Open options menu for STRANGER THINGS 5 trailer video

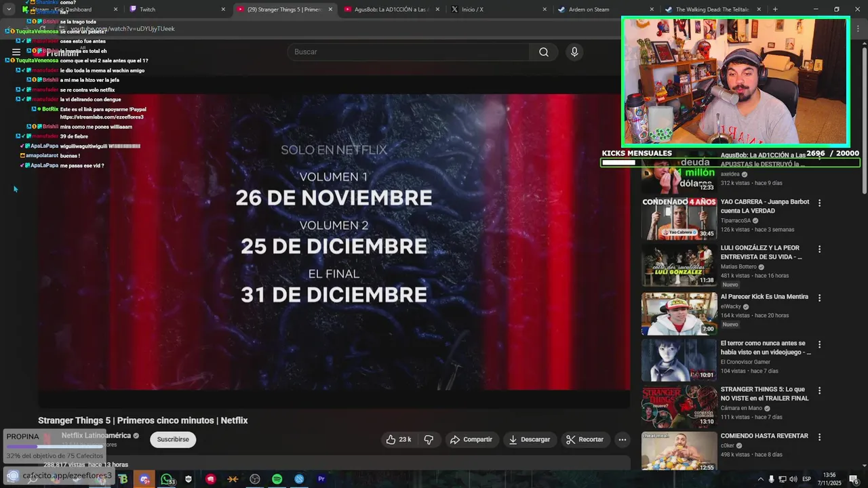[819, 390]
